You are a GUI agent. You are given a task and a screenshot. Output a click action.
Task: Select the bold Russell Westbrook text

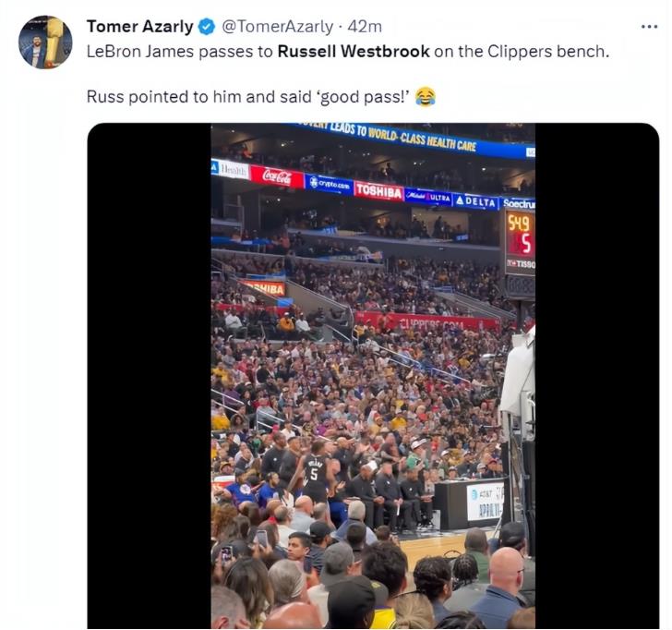tap(354, 51)
